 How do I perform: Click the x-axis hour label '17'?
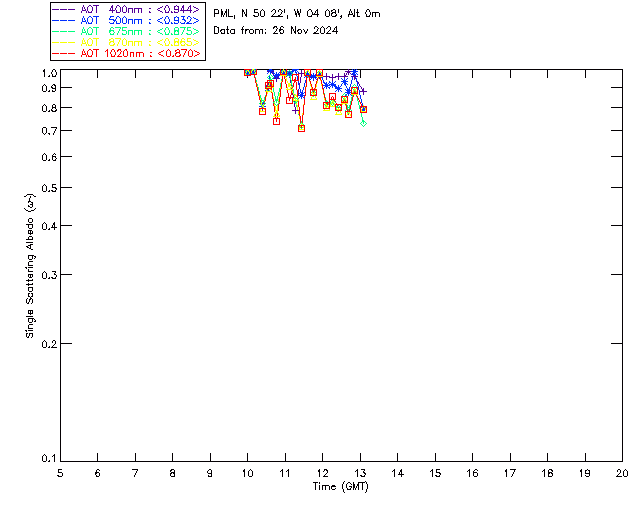[510, 473]
